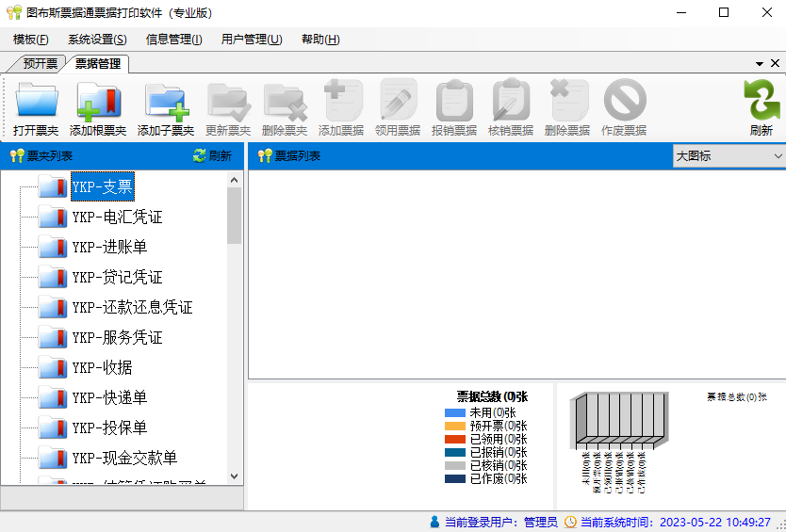Click the key icon in 票据列表 header

click(265, 155)
